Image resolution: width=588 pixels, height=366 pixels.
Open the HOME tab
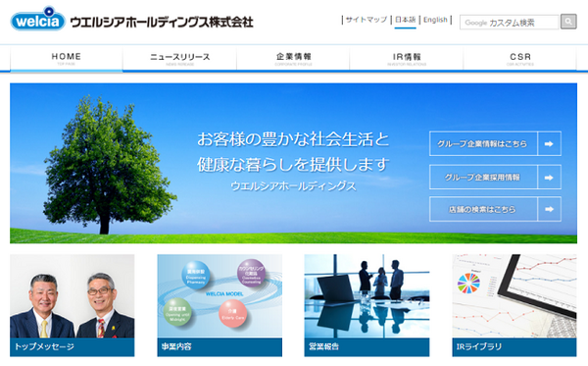67,58
